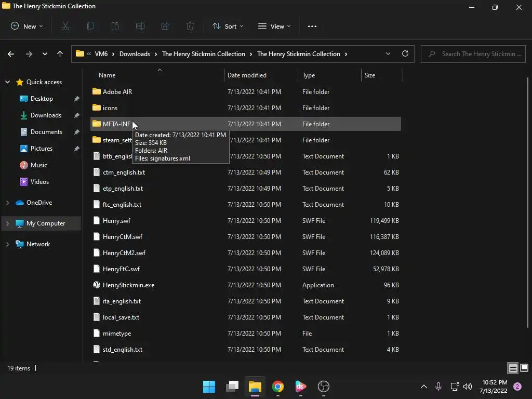Collapse the Quick access tree

(x=7, y=82)
